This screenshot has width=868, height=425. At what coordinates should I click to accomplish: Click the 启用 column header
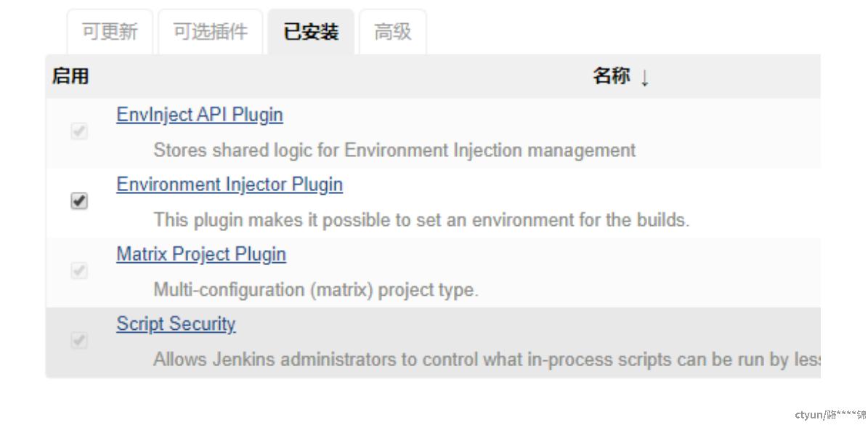[x=70, y=76]
